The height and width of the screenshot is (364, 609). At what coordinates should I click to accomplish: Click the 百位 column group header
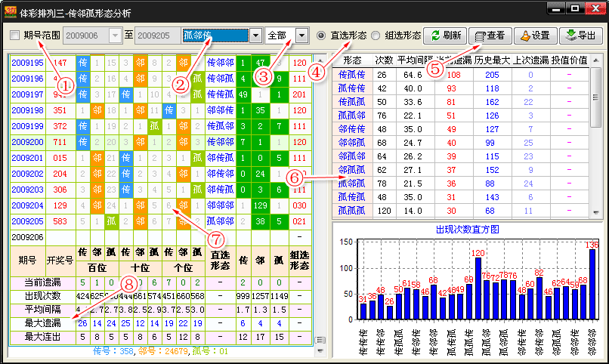coord(97,268)
